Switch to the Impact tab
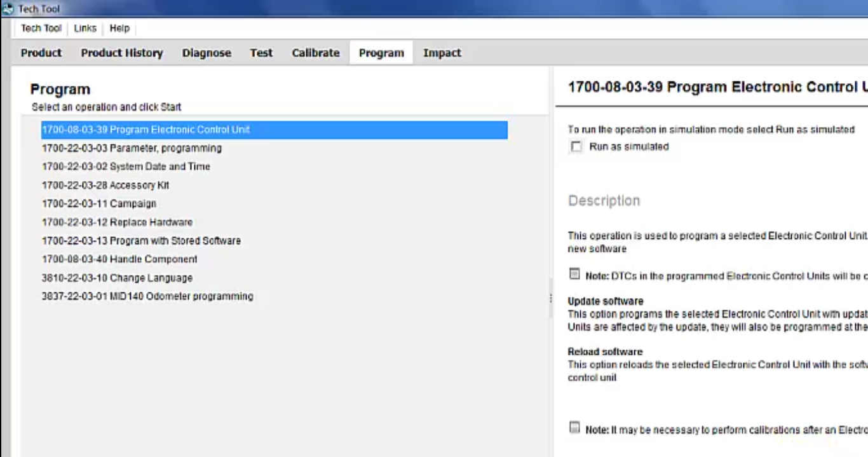Image resolution: width=868 pixels, height=457 pixels. tap(442, 53)
